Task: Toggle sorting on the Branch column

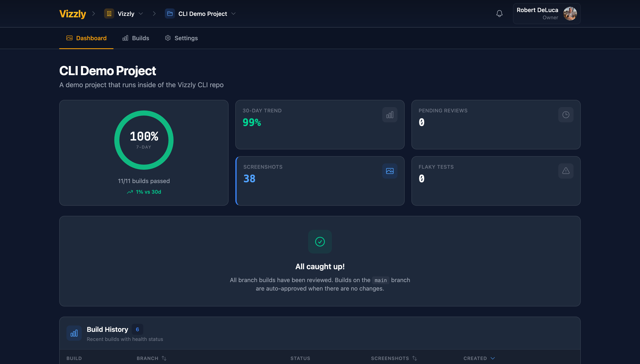Action: point(164,358)
